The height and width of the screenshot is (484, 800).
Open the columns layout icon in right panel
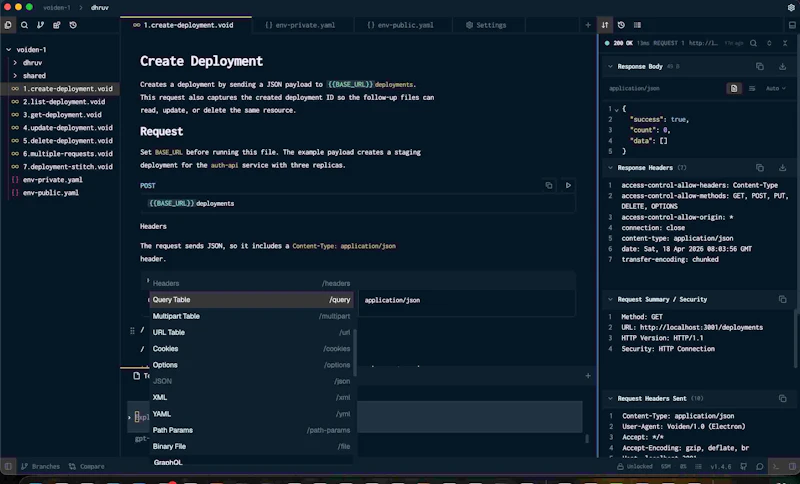(637, 24)
